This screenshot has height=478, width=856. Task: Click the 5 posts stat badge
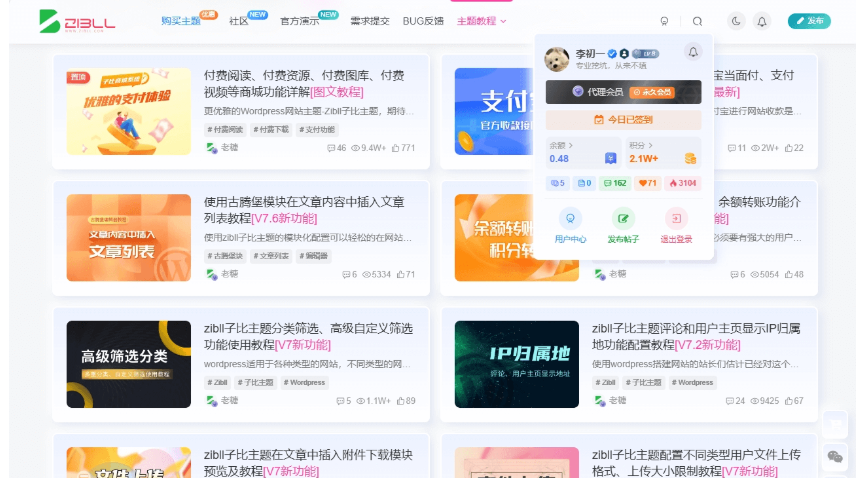coord(558,183)
